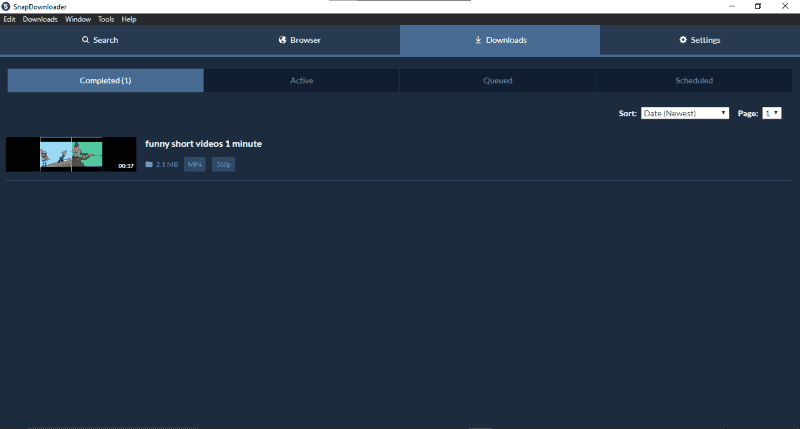Click the MP4 format badge
The image size is (800, 429).
coord(194,164)
